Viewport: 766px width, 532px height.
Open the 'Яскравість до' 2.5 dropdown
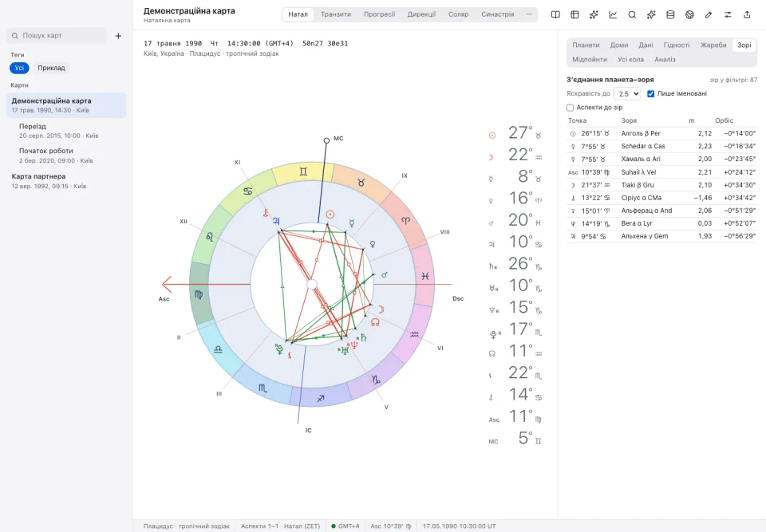pyautogui.click(x=627, y=94)
